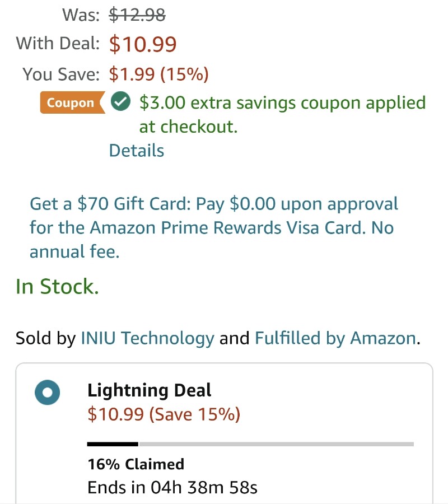This screenshot has width=448, height=504.
Task: Open the $70 Gift Card Visa offer
Action: pyautogui.click(x=214, y=227)
